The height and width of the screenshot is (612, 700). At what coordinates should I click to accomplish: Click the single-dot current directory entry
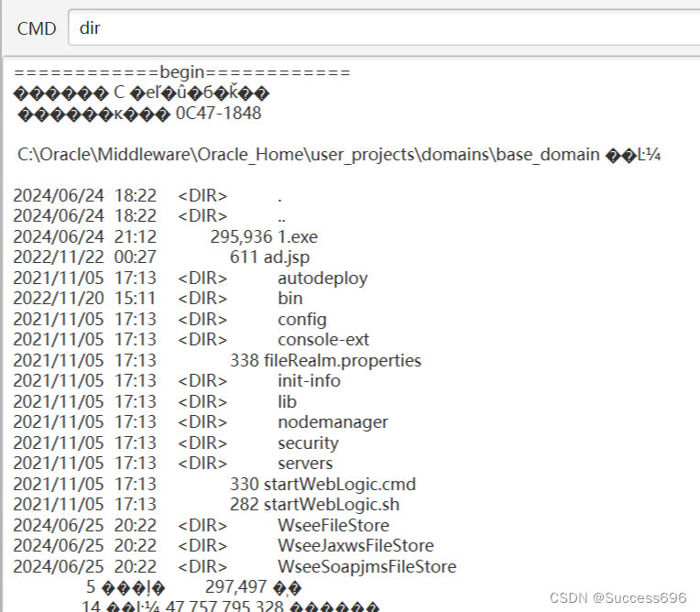pos(280,200)
